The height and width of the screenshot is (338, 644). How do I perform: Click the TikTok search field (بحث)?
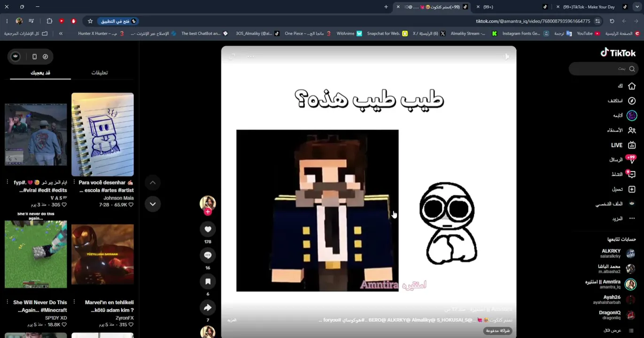click(x=604, y=69)
